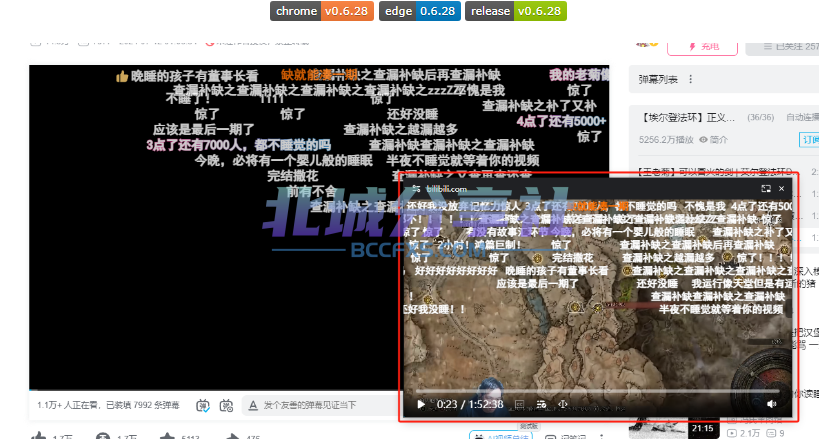Click play button in picture-in-picture player

click(x=420, y=404)
